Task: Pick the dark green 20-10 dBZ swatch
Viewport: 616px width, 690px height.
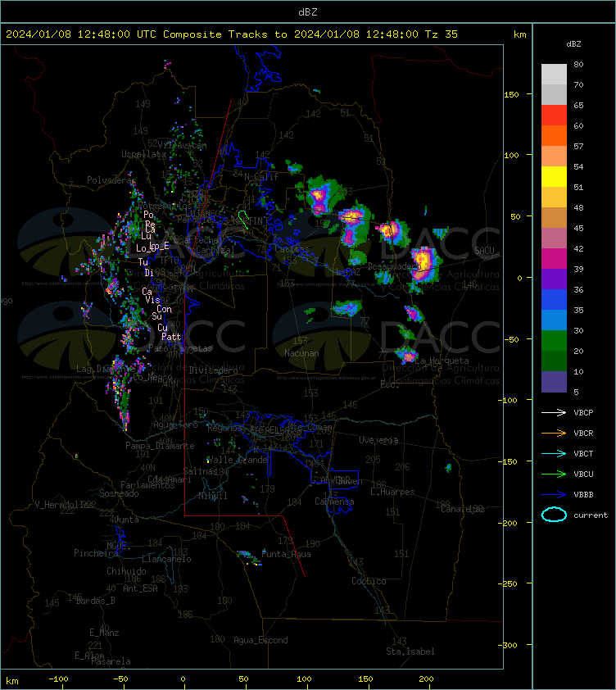Action: [x=554, y=361]
